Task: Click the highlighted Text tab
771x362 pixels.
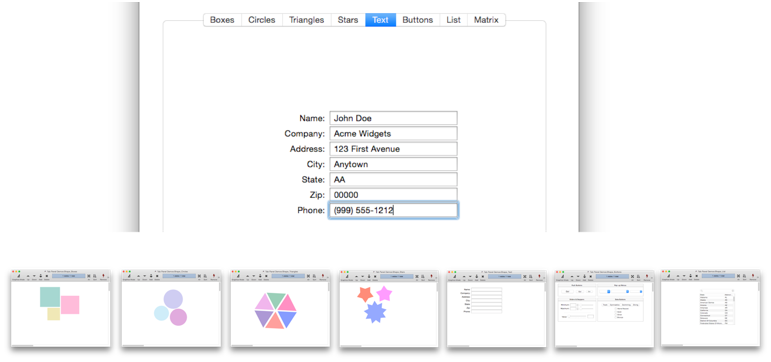Action: [380, 20]
